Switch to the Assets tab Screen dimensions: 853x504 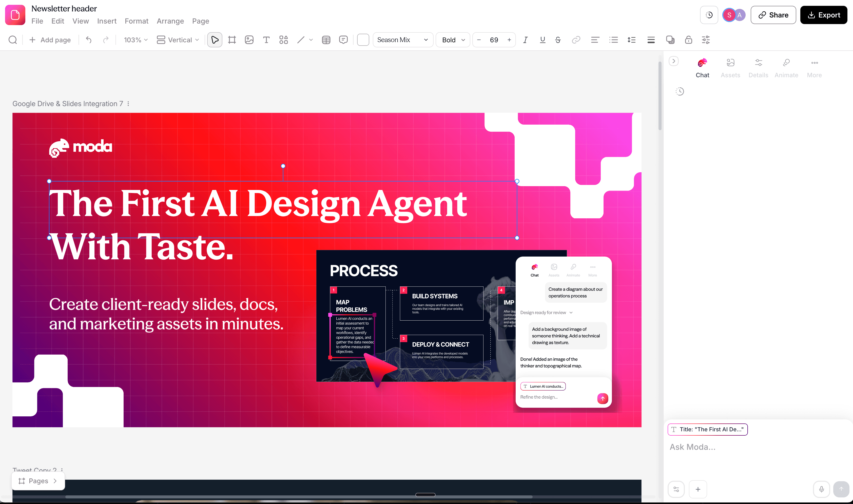730,68
